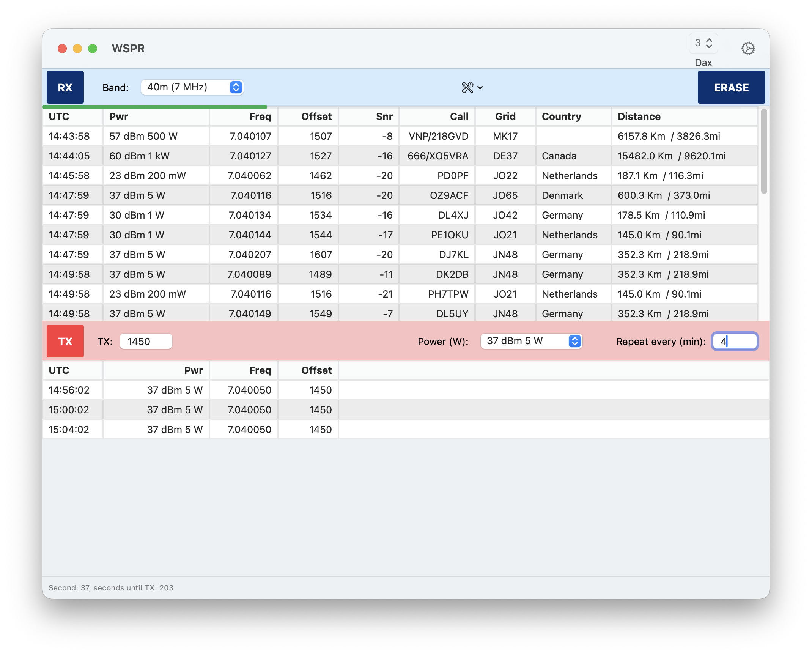Click the green window zoom button
The width and height of the screenshot is (812, 655).
point(93,49)
